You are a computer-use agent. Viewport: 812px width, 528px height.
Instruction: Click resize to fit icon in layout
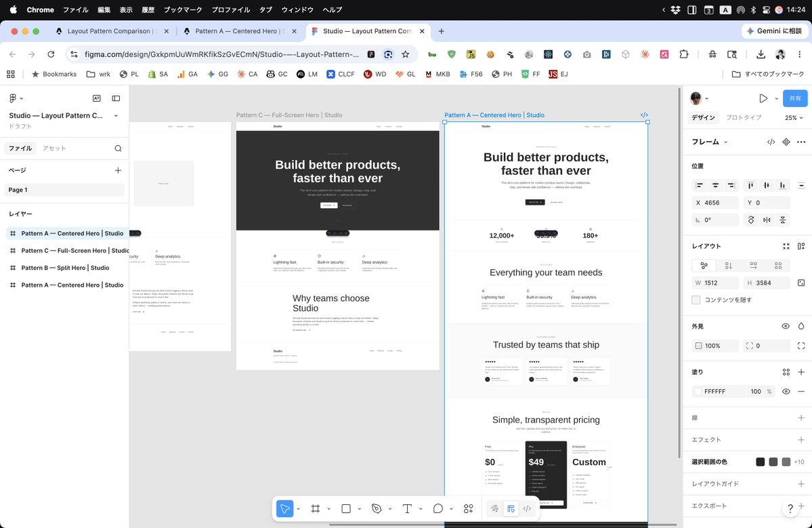(786, 246)
